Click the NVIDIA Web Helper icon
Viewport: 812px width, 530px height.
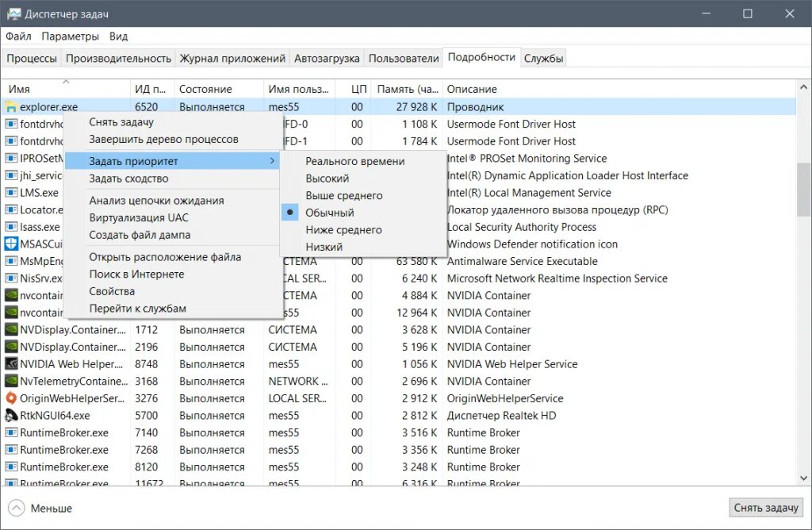pyautogui.click(x=11, y=364)
